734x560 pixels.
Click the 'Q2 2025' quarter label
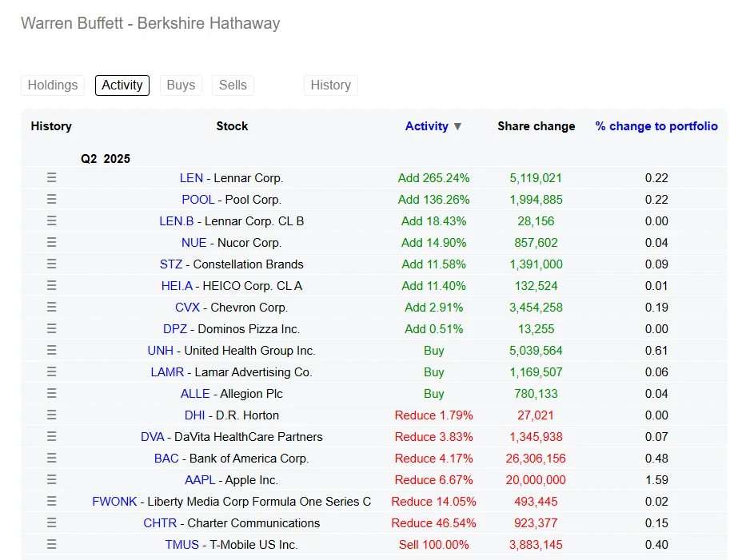pyautogui.click(x=106, y=159)
